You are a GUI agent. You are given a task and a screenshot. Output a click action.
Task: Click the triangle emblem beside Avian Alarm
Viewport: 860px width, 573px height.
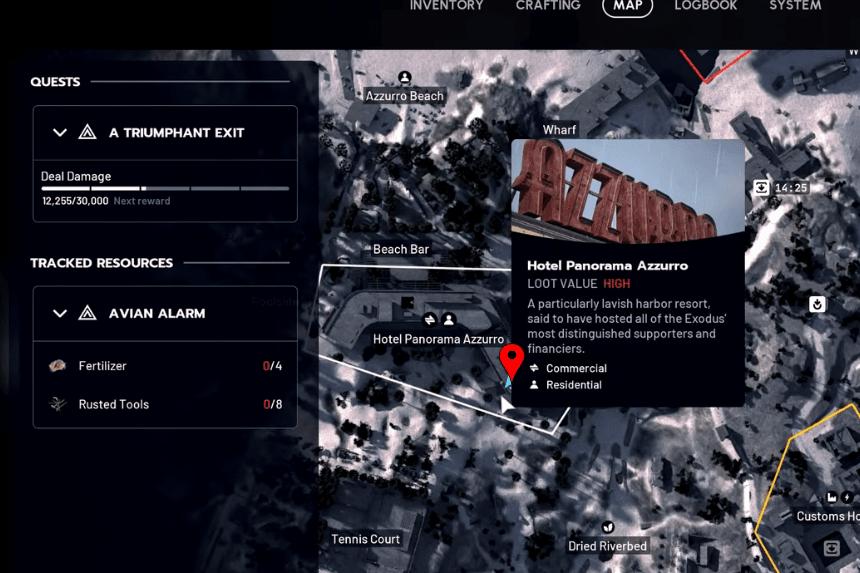(x=87, y=313)
